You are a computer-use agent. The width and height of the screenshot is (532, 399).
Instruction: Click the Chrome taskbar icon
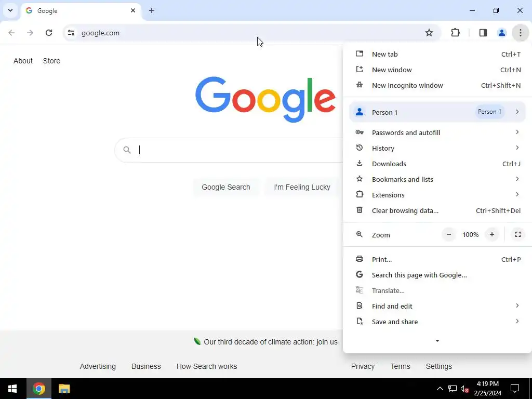pyautogui.click(x=38, y=389)
